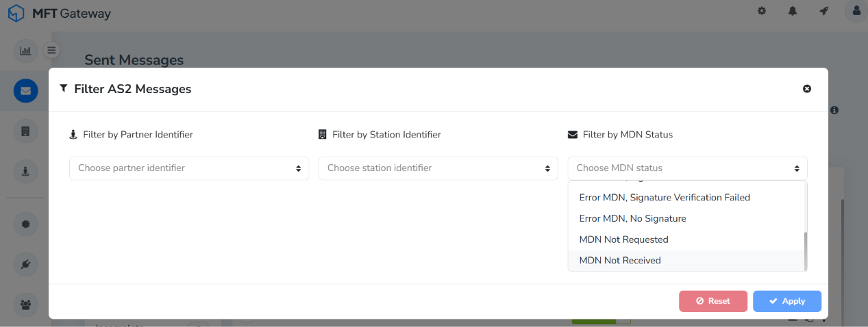Select Error MDN, Signature Verification Failed
868x327 pixels.
pyautogui.click(x=686, y=198)
